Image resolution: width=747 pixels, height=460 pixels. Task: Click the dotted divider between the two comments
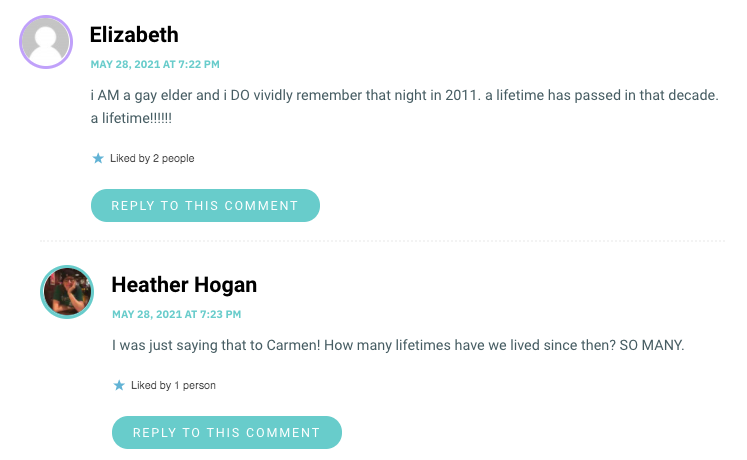point(383,241)
